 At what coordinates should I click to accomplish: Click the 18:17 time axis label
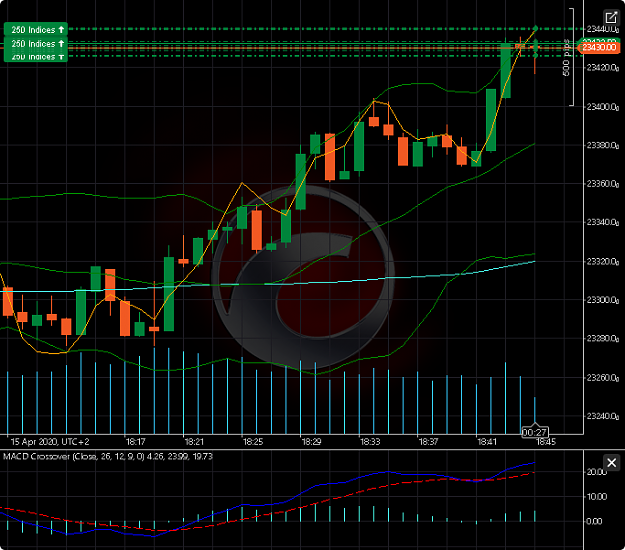136,442
